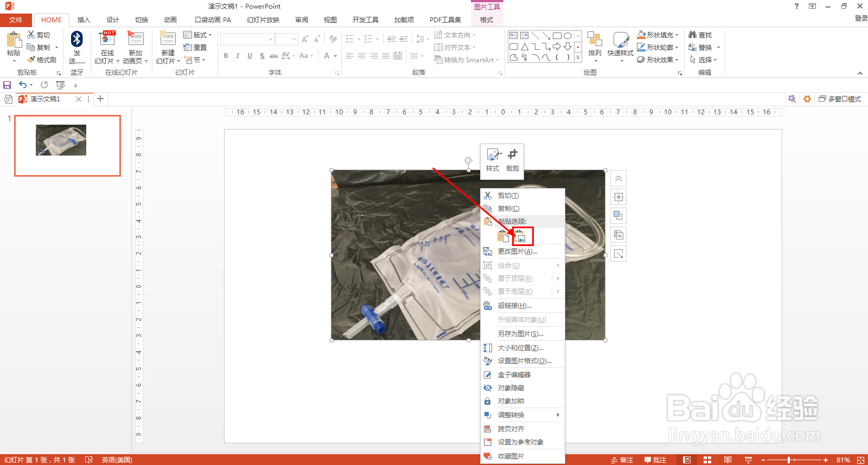Toggle numbered list formatting
Viewport: 868px width, 465px height.
(368, 39)
